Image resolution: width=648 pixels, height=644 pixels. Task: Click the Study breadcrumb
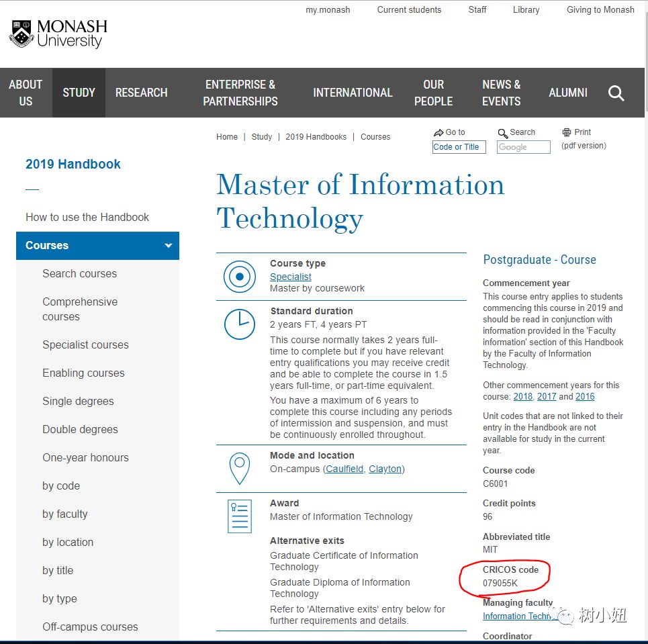pos(262,137)
